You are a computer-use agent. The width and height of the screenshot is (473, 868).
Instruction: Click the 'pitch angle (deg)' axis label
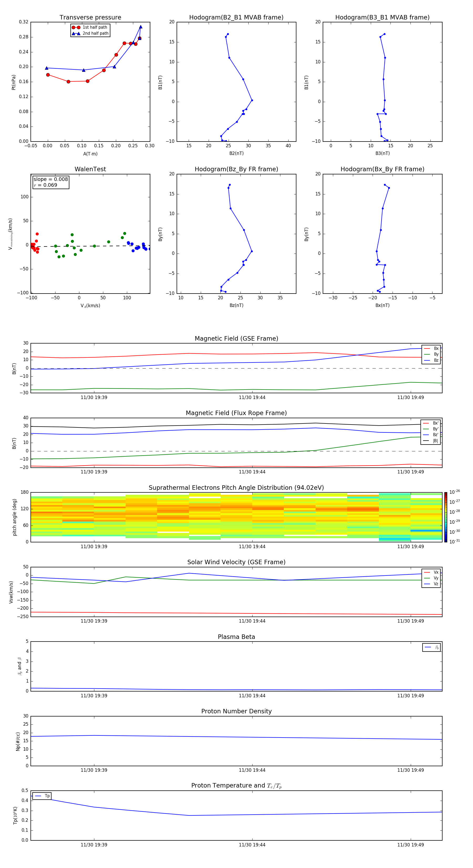(14, 517)
